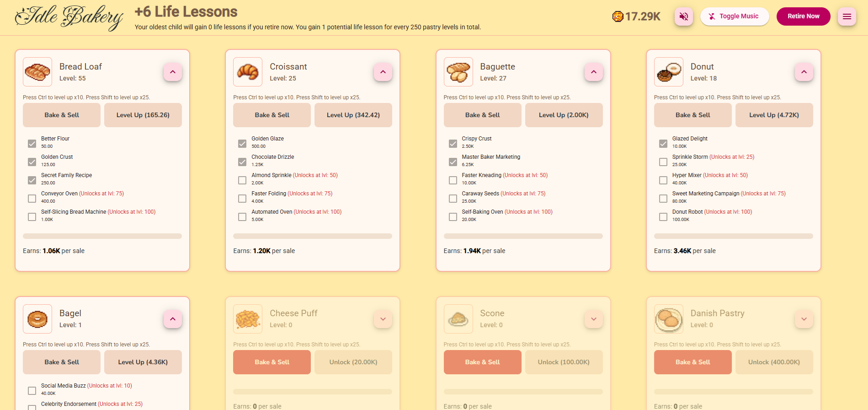Expand the Cheese Puff card
This screenshot has width=868, height=410.
383,319
